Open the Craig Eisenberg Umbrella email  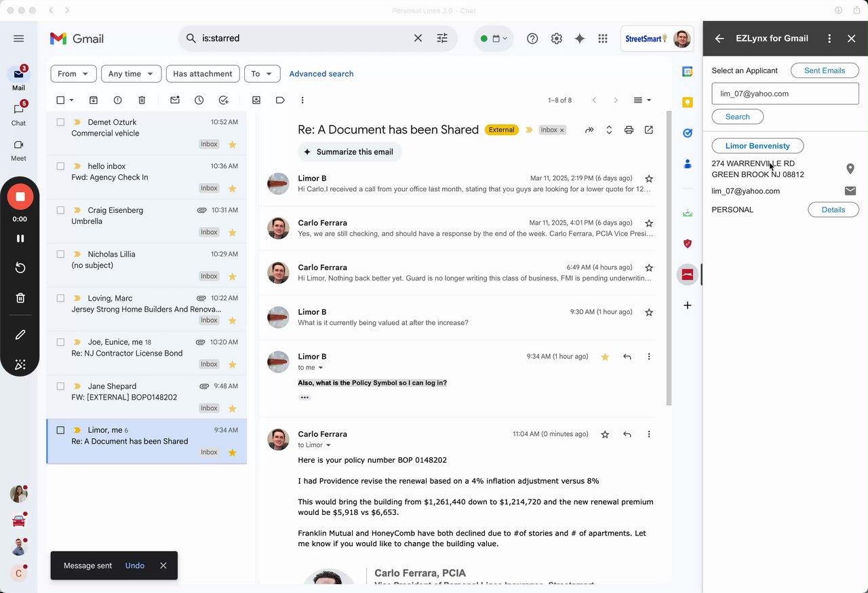[146, 221]
